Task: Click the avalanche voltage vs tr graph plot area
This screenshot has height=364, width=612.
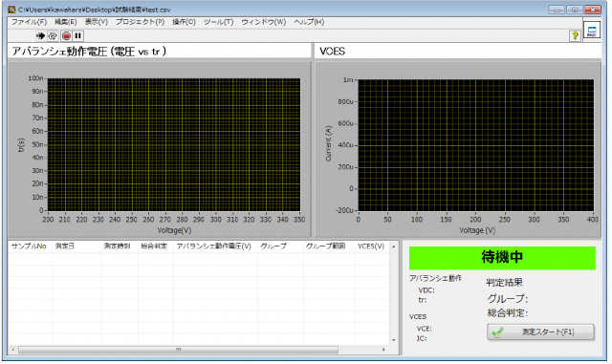Action: (174, 145)
